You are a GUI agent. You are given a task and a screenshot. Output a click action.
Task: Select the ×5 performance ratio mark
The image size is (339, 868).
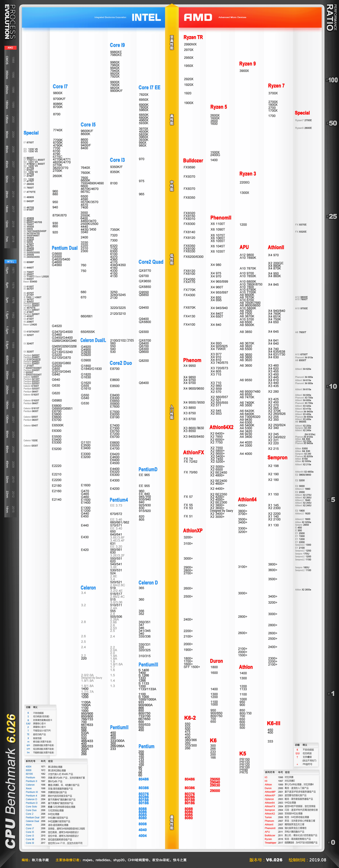point(332,499)
